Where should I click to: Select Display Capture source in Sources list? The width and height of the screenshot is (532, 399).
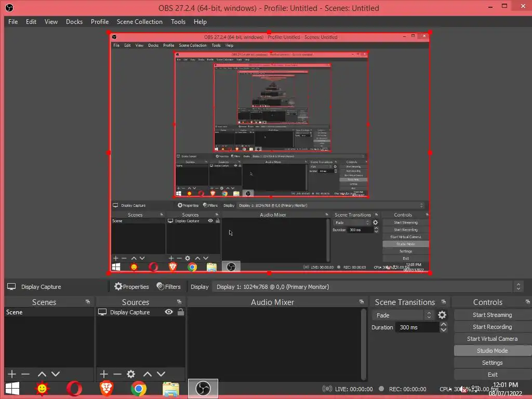click(x=130, y=312)
